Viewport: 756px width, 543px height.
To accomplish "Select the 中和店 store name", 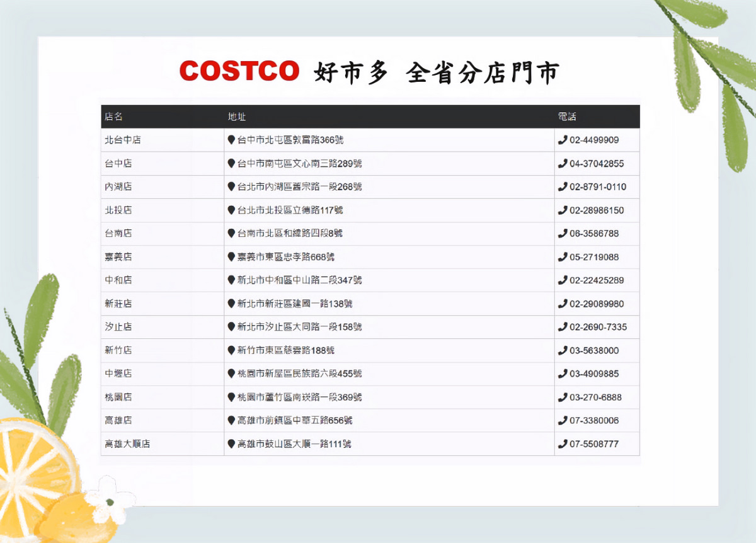I will click(x=118, y=280).
